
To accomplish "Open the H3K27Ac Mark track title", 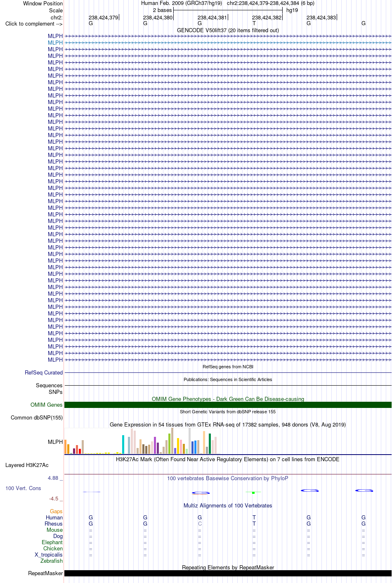I will coord(228,459).
